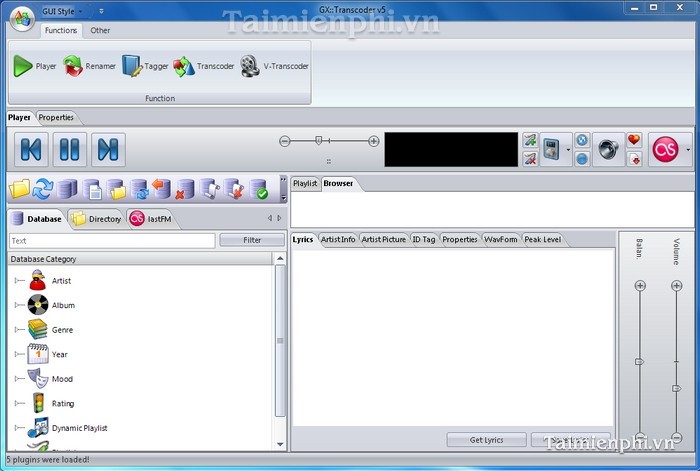This screenshot has width=700, height=471.
Task: Click the Last.fm scrobble icon
Action: click(x=664, y=150)
